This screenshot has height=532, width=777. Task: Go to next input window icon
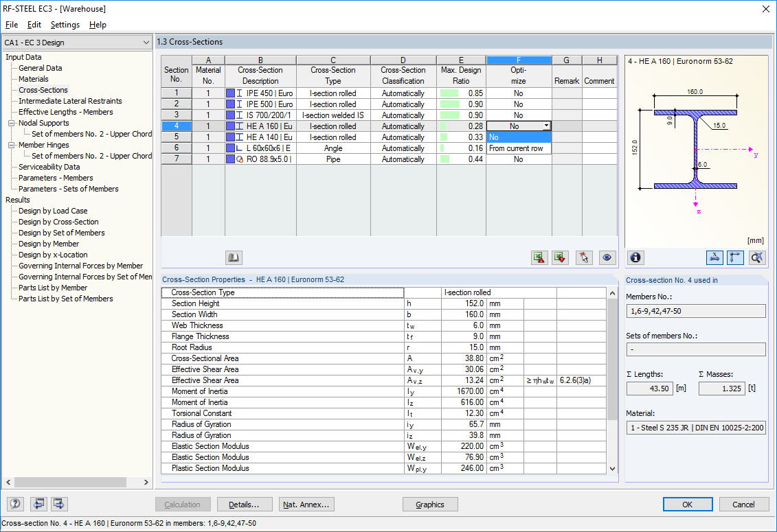(x=59, y=505)
